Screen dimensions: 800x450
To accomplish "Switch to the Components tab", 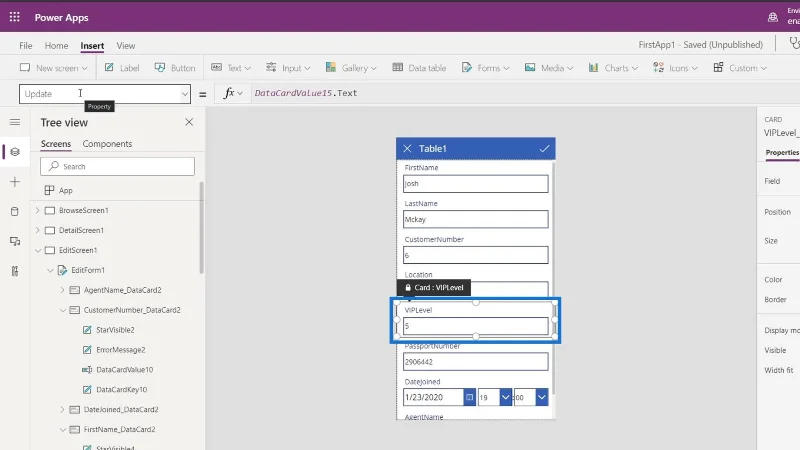I will click(x=107, y=144).
